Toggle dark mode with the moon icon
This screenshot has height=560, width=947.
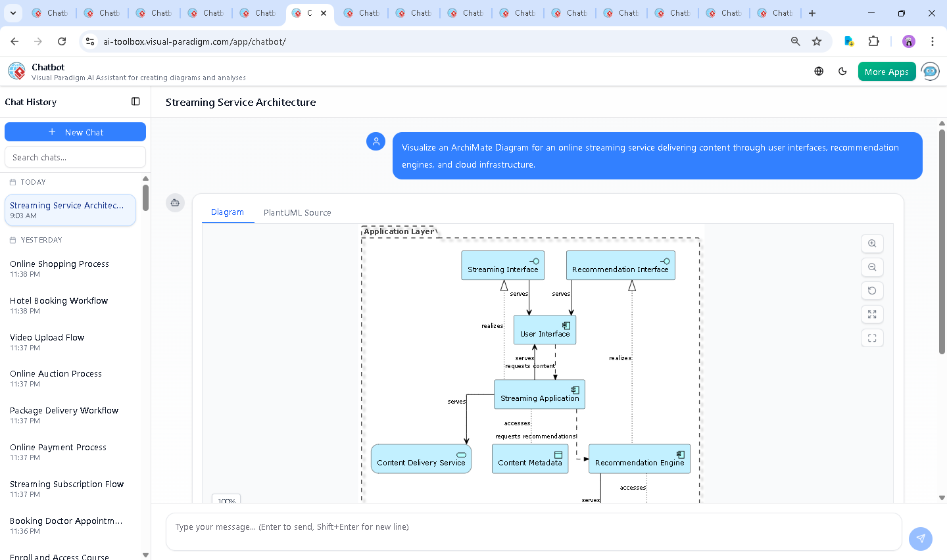coord(842,71)
